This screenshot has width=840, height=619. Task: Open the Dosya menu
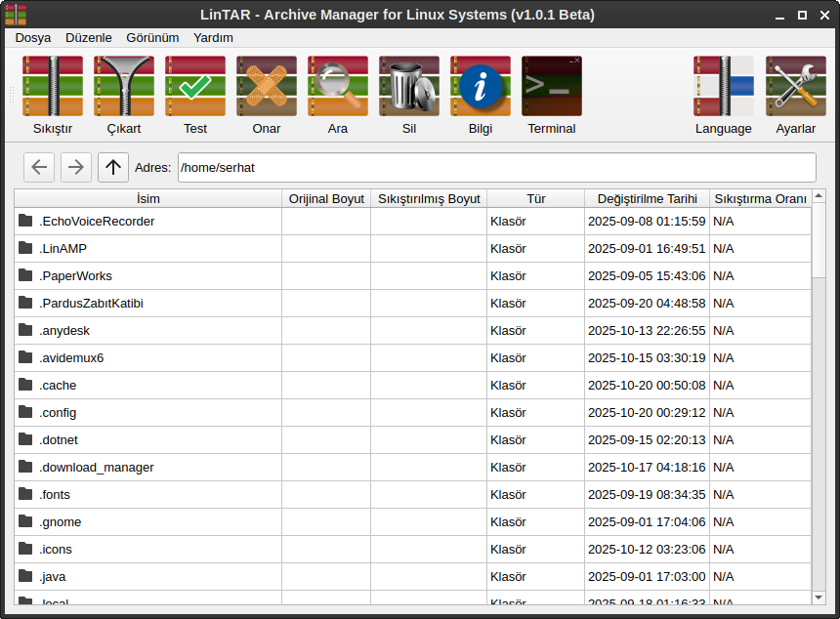coord(33,37)
